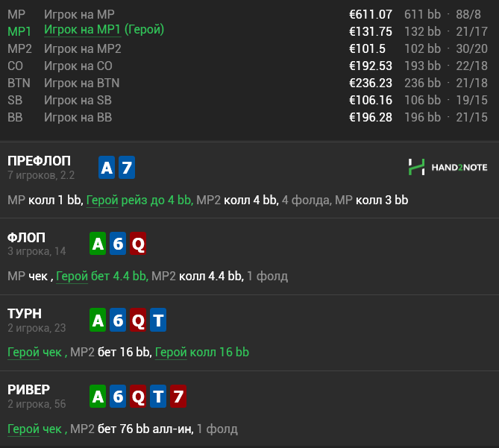The image size is (499, 448).
Task: Click 'Герой колл 16 bb' on turn
Action: [x=201, y=352]
